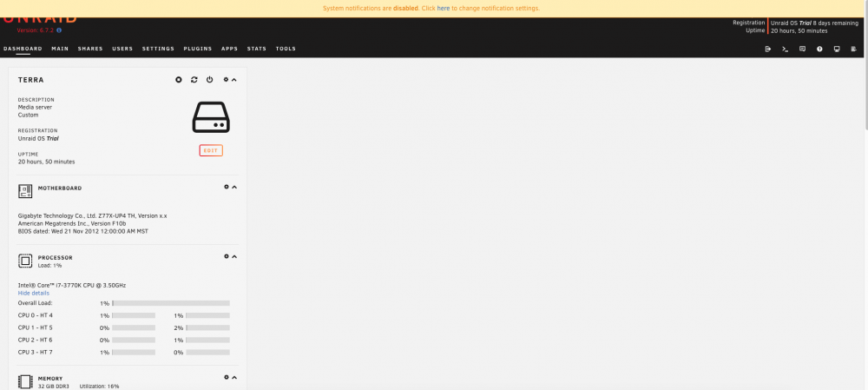
Task: Click the 'Utilization: 16%' memory text
Action: [x=99, y=387]
